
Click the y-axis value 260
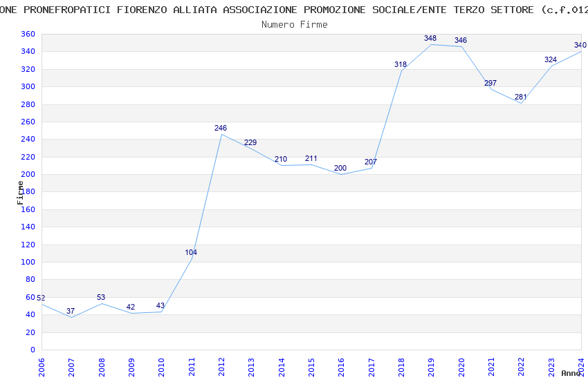click(28, 122)
